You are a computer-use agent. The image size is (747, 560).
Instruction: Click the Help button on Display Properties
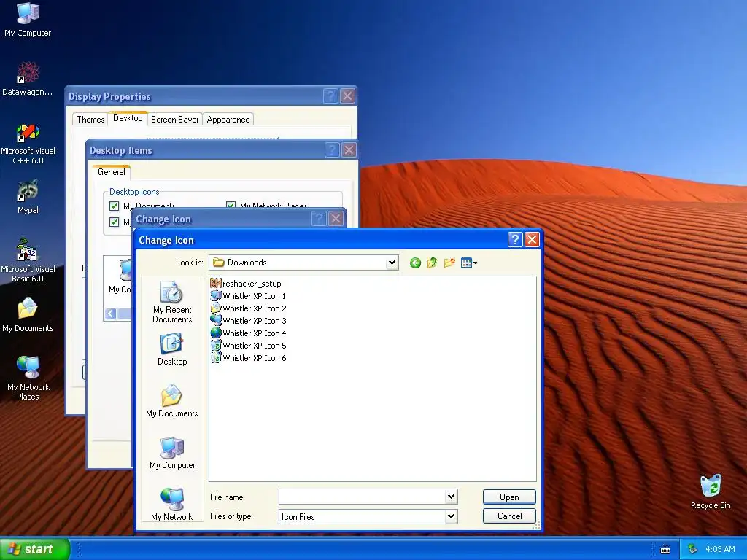click(330, 96)
